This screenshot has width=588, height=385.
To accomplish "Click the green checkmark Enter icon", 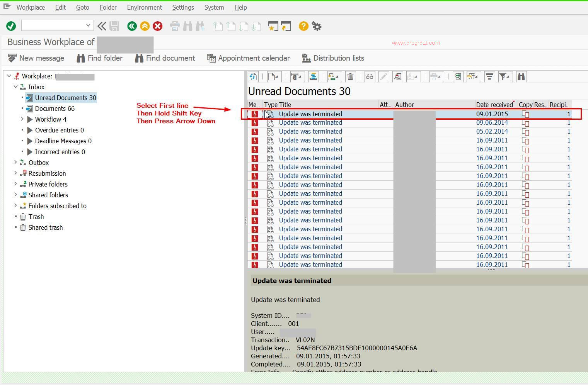I will click(11, 26).
